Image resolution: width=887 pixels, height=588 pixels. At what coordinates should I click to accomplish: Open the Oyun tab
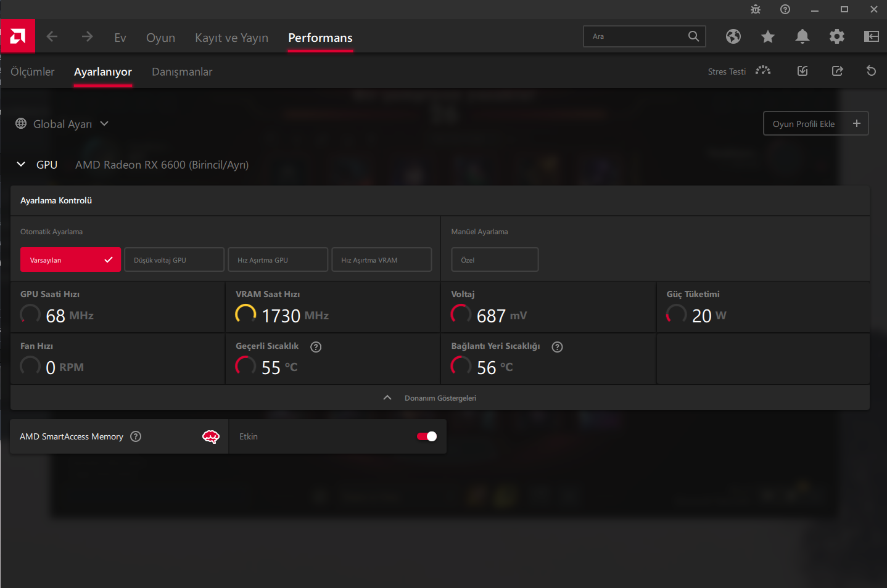[x=160, y=38]
